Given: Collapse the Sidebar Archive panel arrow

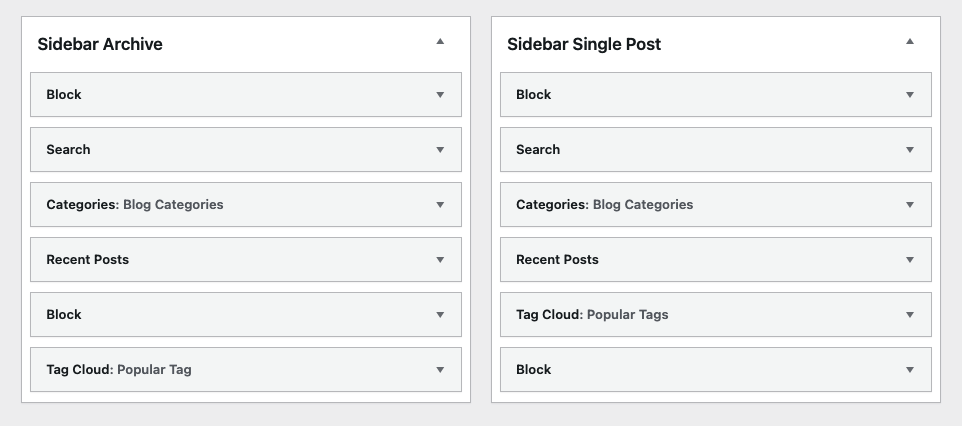Looking at the screenshot, I should 440,42.
